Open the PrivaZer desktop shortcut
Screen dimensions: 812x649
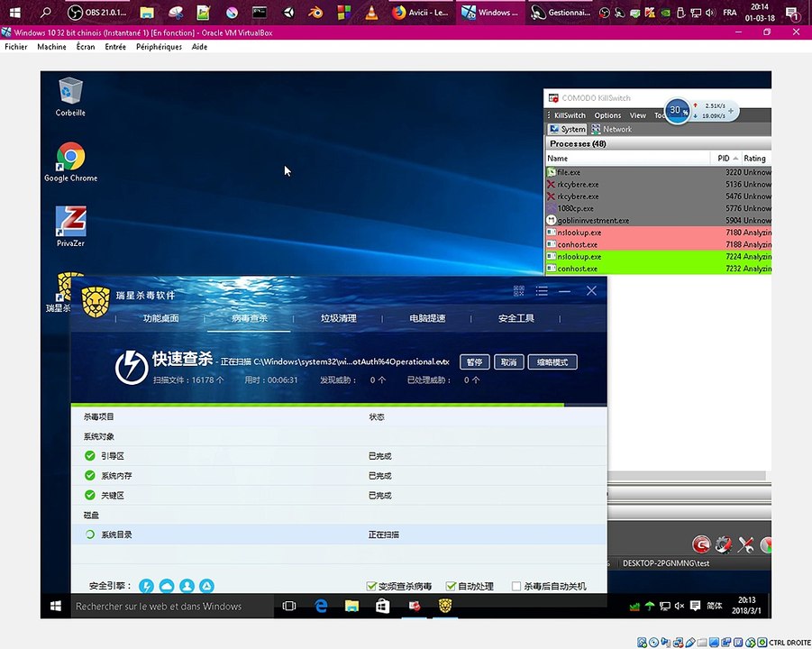tap(70, 226)
